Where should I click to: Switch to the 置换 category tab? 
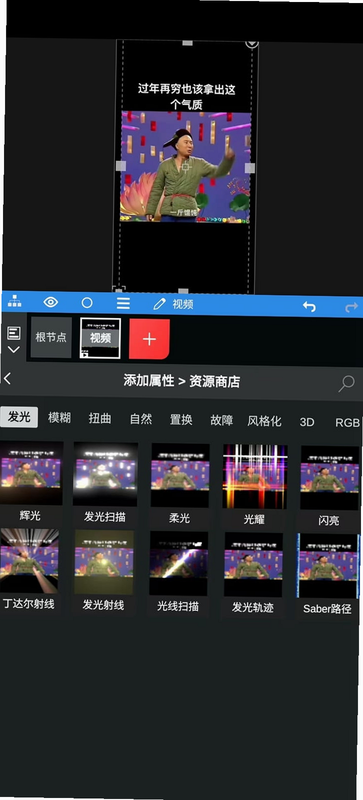[x=181, y=420]
